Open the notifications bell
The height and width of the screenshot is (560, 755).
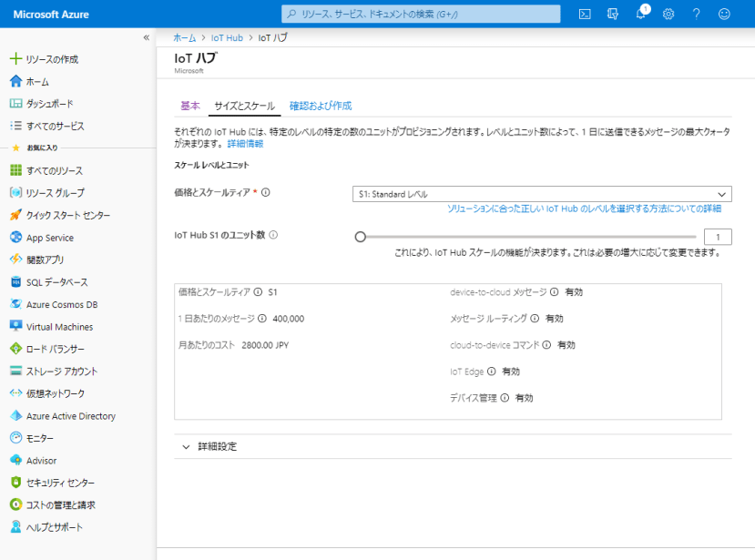pyautogui.click(x=641, y=13)
